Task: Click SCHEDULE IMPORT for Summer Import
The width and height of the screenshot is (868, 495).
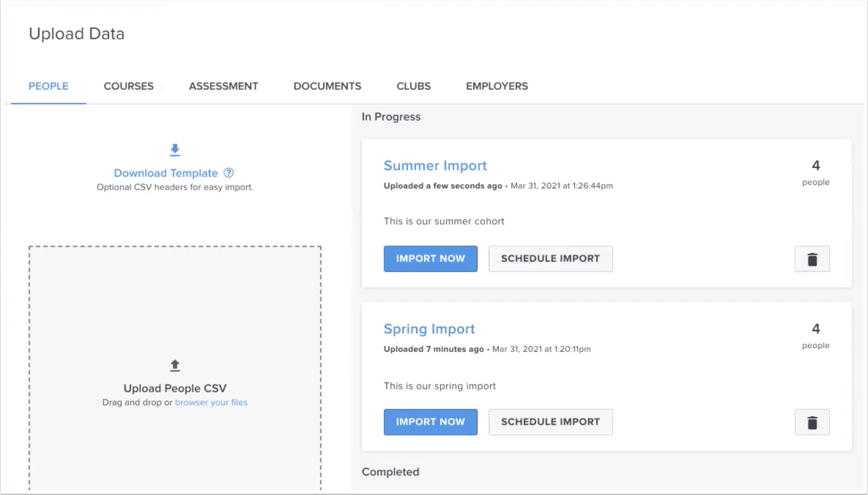Action: tap(550, 259)
